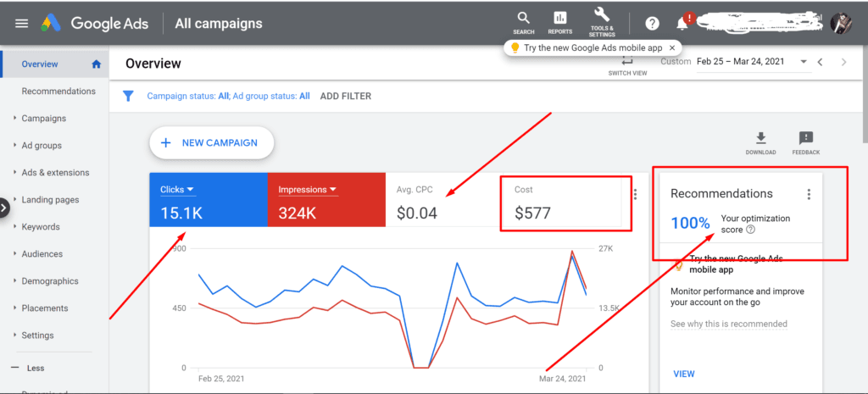This screenshot has height=394, width=868.
Task: Select the Avg. CPC metric tile
Action: coord(442,200)
